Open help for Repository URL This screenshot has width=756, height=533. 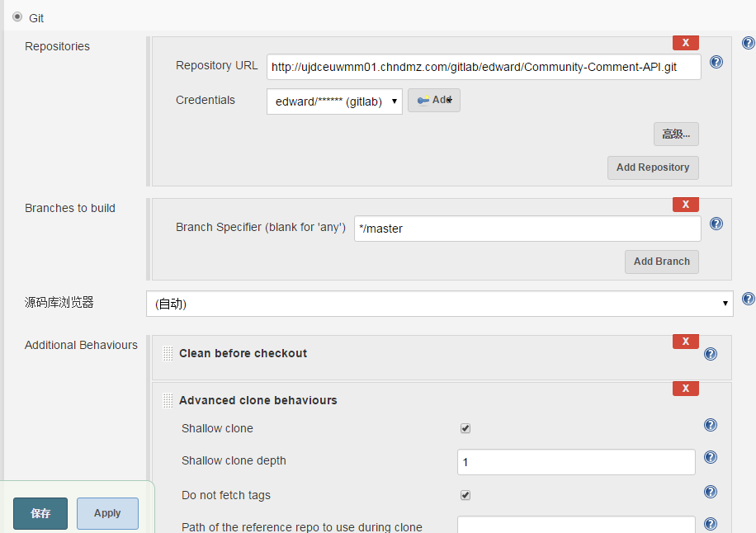[x=716, y=62]
